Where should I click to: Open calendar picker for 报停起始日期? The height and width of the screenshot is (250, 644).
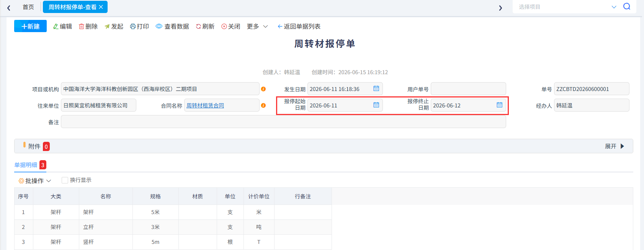(x=376, y=105)
